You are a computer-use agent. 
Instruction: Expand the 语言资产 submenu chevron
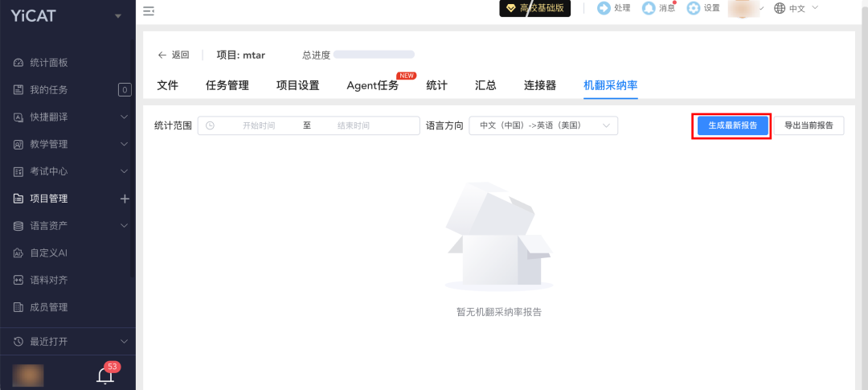coord(125,225)
